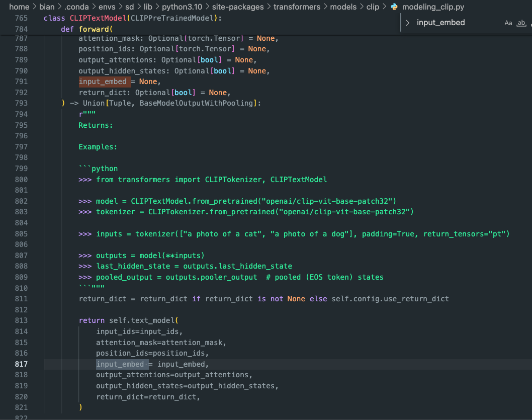Toggle Match Whole Word (ab) in find widget

pyautogui.click(x=521, y=23)
